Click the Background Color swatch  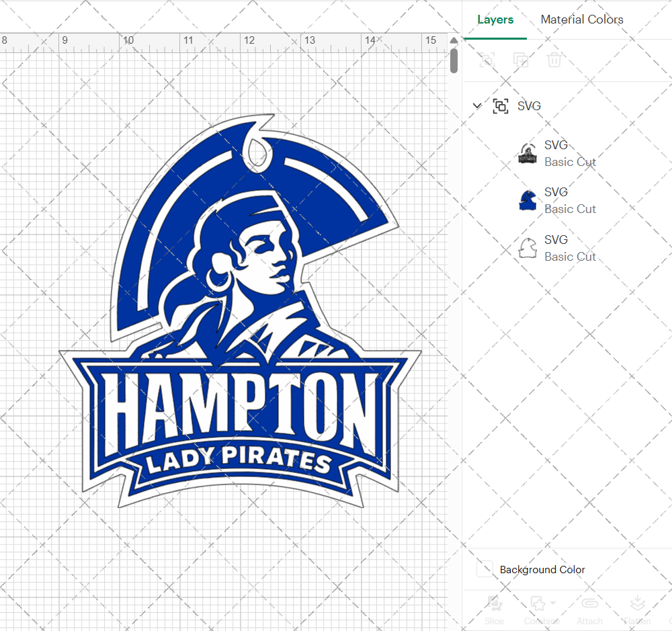[x=485, y=569]
